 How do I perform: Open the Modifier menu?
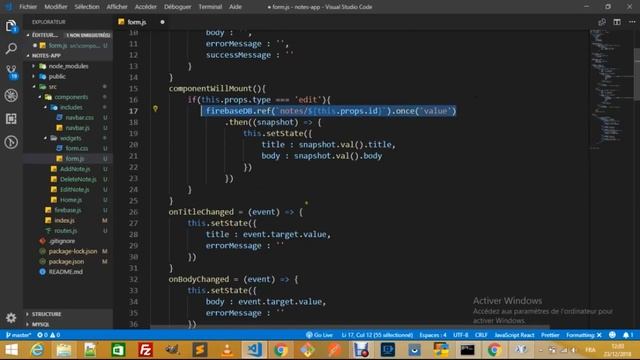pyautogui.click(x=56, y=7)
